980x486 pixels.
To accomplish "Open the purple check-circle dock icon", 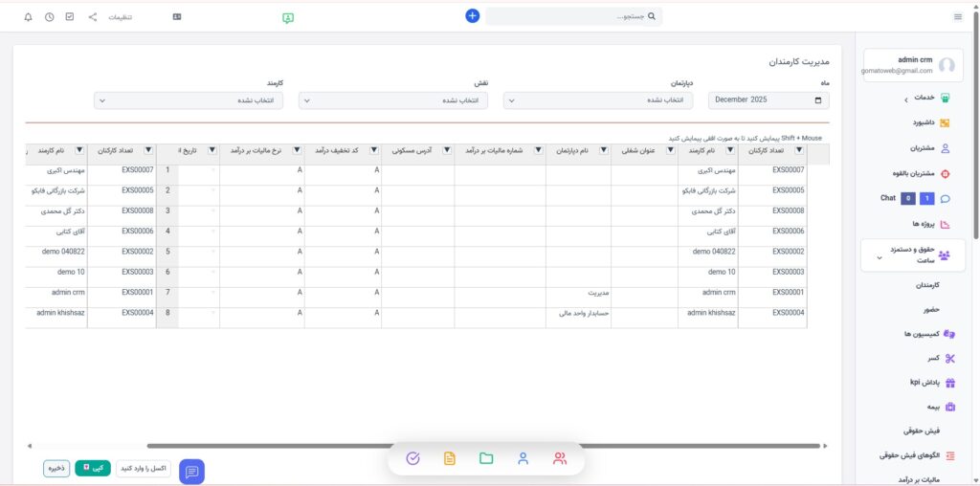I will [412, 458].
